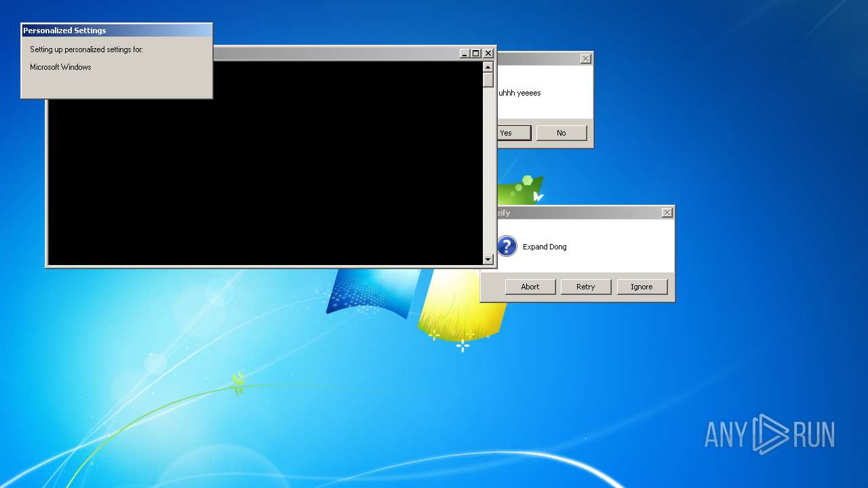Screen dimensions: 868x488
Task: Close the uhhh yeeees dialog window
Action: [x=586, y=59]
